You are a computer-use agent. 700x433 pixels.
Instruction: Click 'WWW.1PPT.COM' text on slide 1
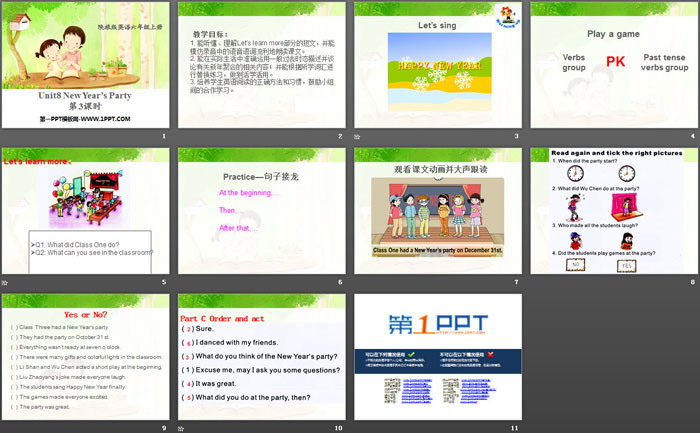[x=106, y=119]
